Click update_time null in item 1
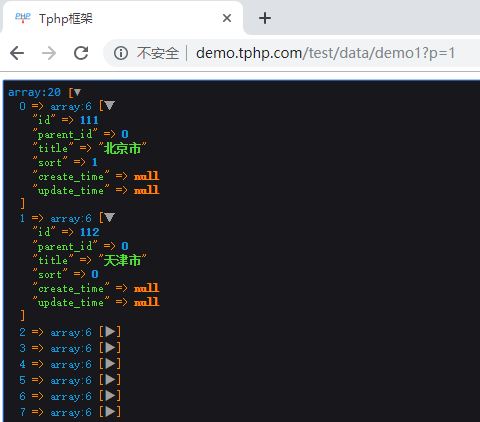Viewport: 480px width, 422px height. pyautogui.click(x=147, y=302)
